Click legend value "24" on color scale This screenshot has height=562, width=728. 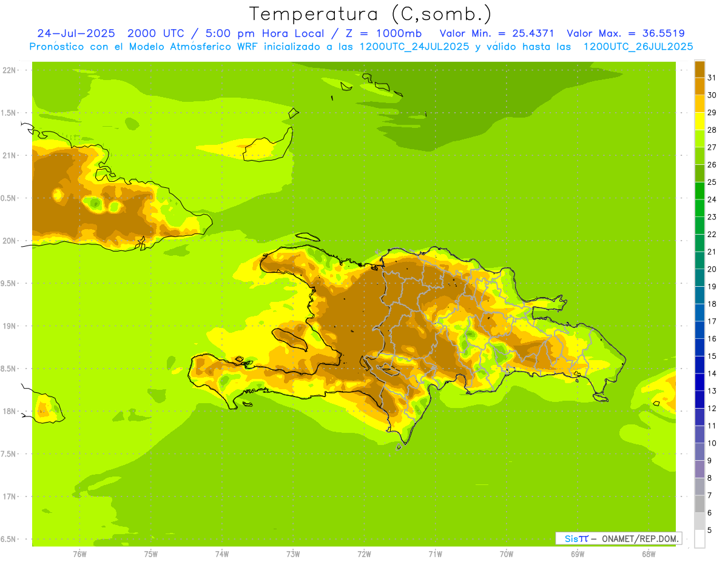click(712, 199)
